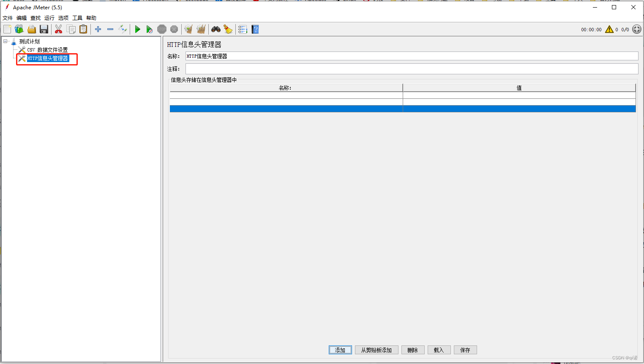Click the 保存 button
Screen dimensions: 644x364
point(465,350)
